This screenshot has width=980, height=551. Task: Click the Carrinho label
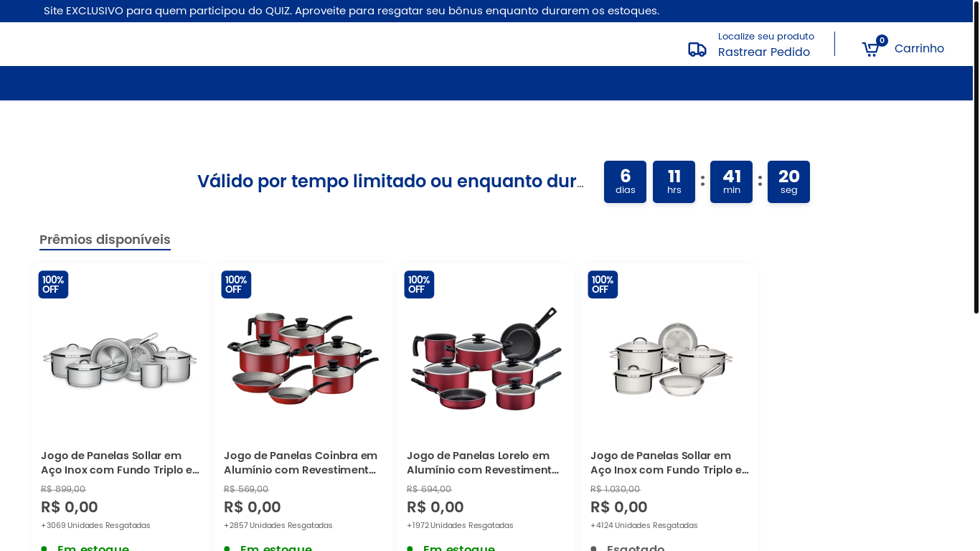(x=919, y=48)
